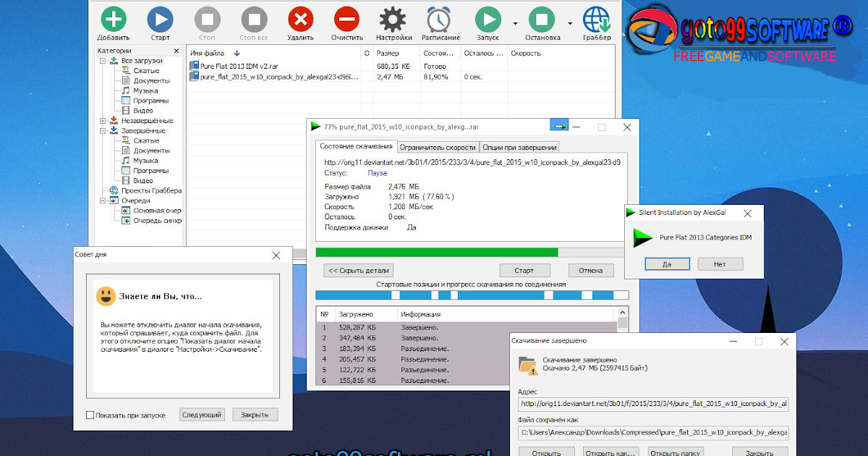Open the dropdown arrow next to Запуск

pos(515,23)
